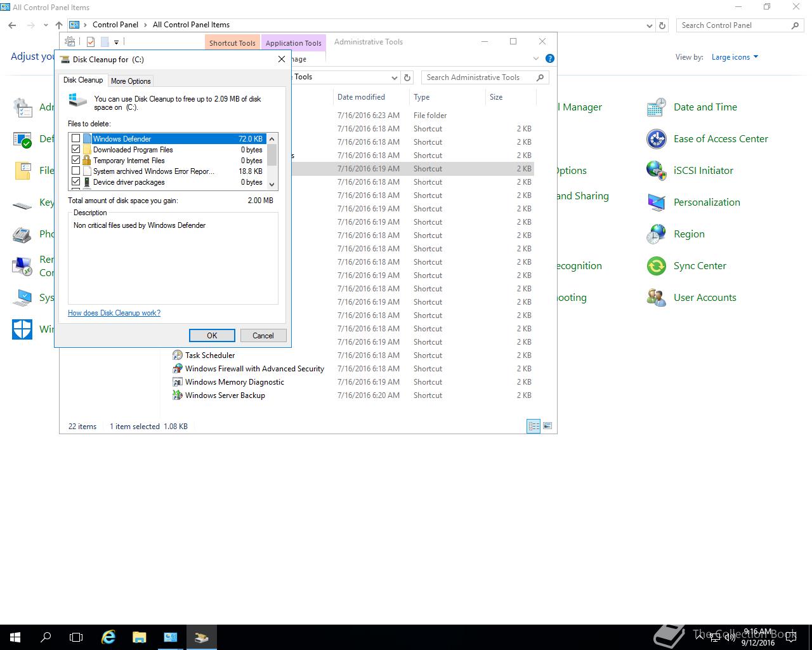This screenshot has height=650, width=812.
Task: Open Task View on taskbar
Action: point(76,637)
